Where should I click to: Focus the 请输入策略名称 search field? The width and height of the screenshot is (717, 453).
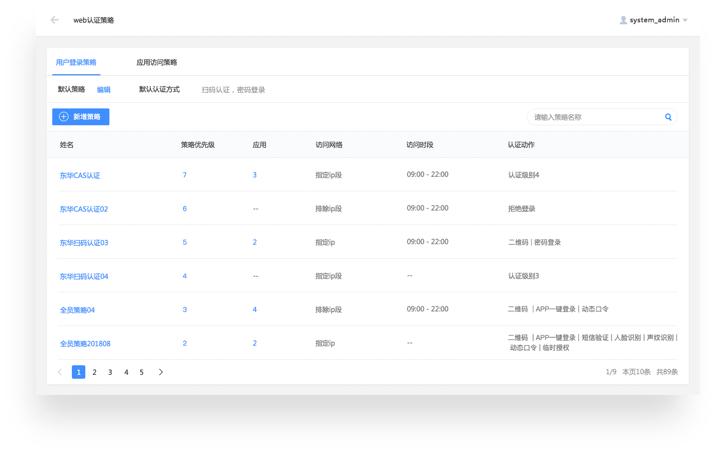(595, 117)
